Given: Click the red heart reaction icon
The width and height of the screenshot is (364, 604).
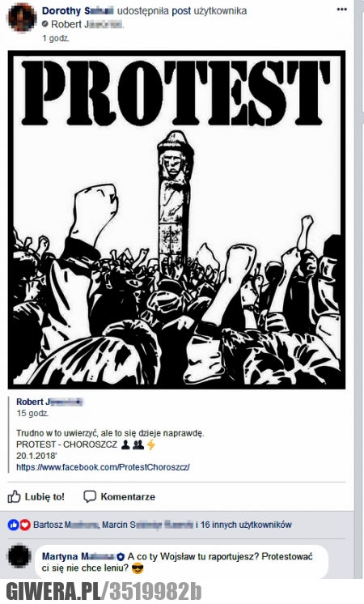Looking at the screenshot, I should 24,525.
